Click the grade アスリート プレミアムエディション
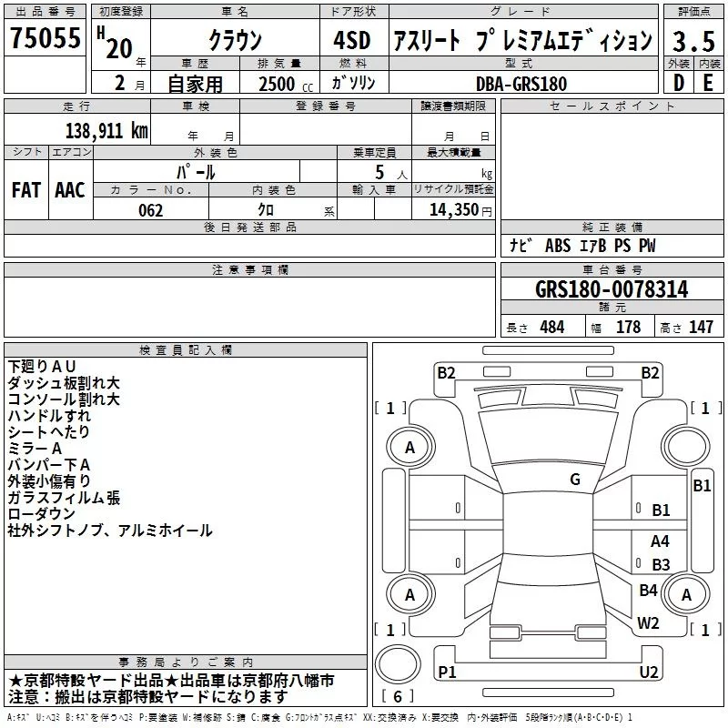Viewport: 728px width, 728px height. (x=522, y=40)
